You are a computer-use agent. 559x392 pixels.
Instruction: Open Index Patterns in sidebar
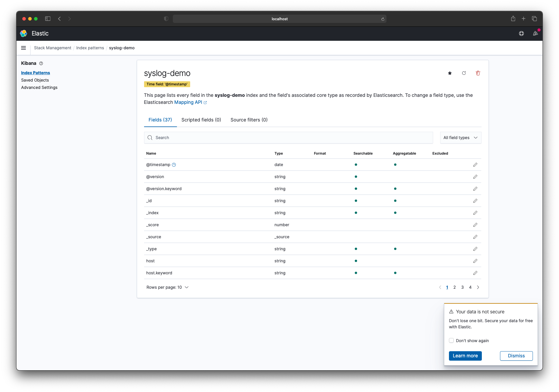pos(36,73)
